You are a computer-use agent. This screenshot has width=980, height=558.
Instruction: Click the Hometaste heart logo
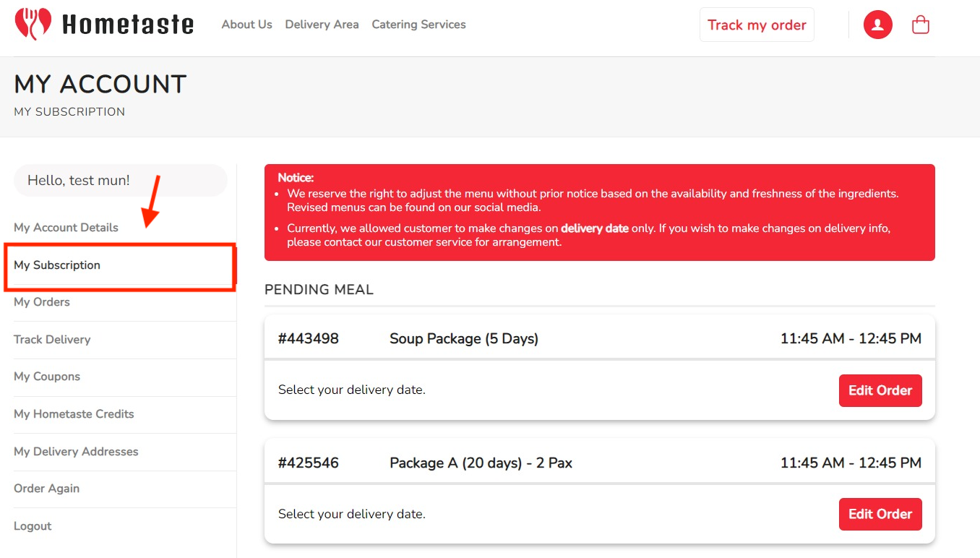(x=33, y=24)
